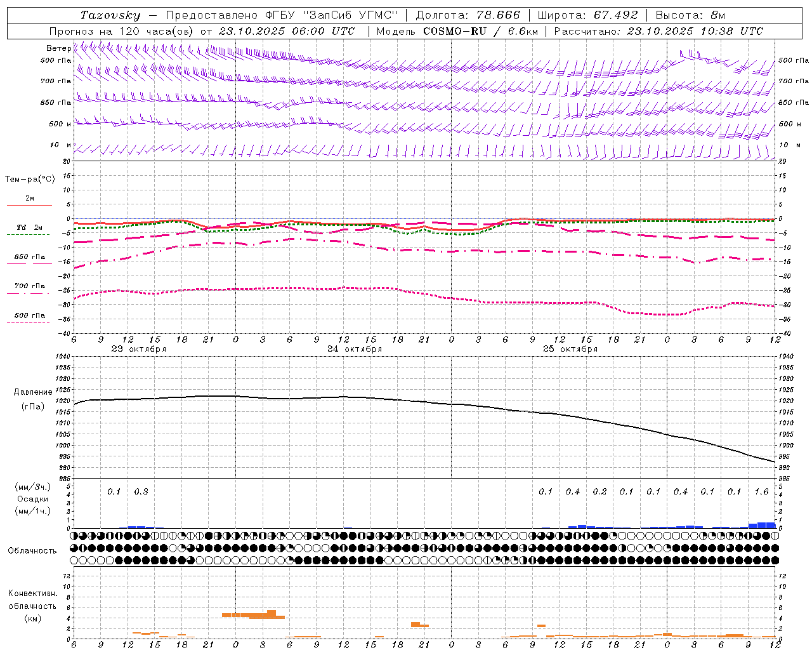Click the "Конвективн." convective cloud label

32,594
